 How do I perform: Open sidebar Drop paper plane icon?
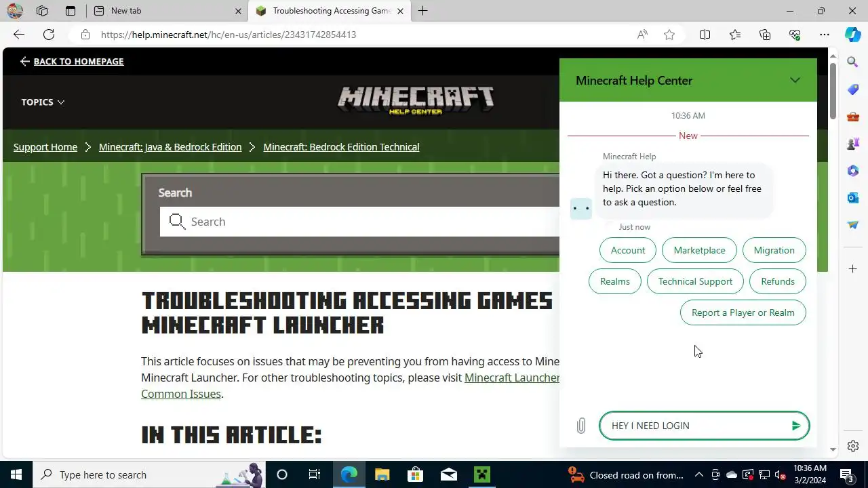point(853,225)
